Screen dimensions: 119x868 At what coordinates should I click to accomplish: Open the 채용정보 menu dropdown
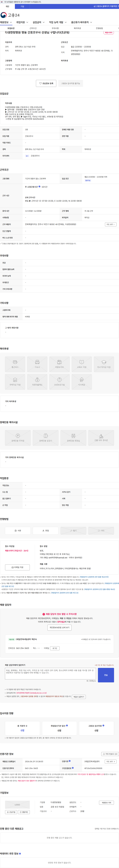tap(6, 22)
